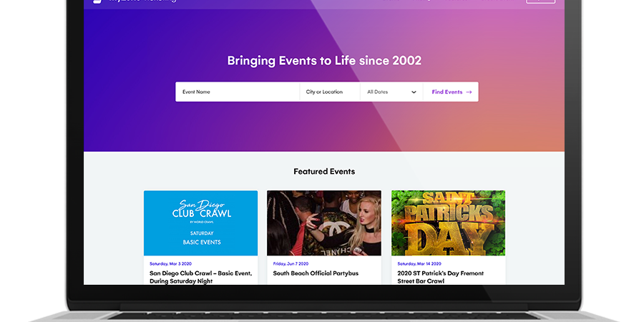Open South Beach Official Partybus title link
Screen dimensions: 644x322
click(316, 273)
